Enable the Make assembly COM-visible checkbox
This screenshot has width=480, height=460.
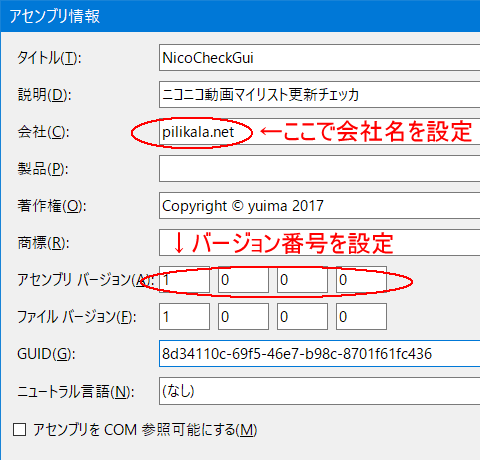19,429
